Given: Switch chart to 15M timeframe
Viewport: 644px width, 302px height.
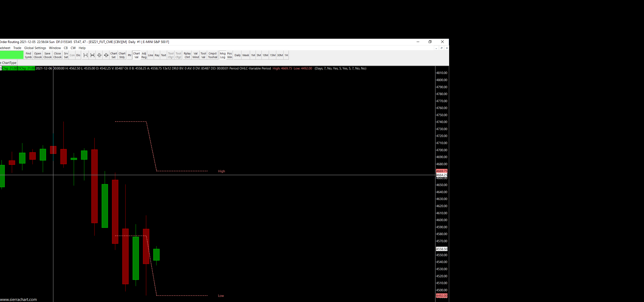Looking at the screenshot, I should point(273,55).
